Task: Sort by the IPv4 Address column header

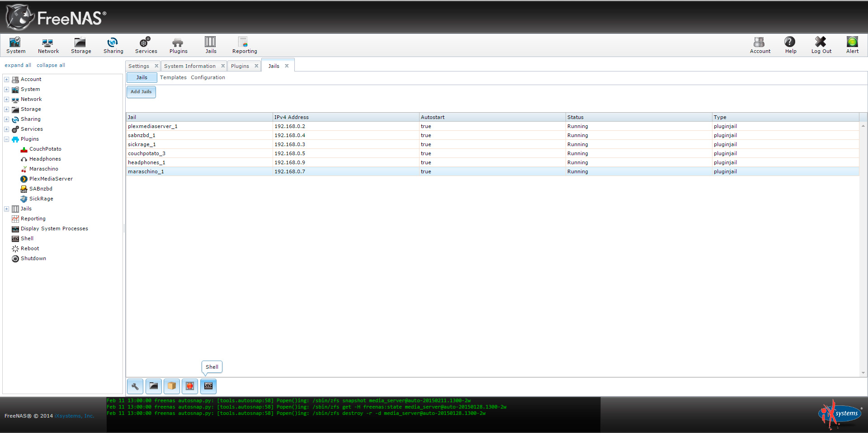Action: pyautogui.click(x=346, y=117)
